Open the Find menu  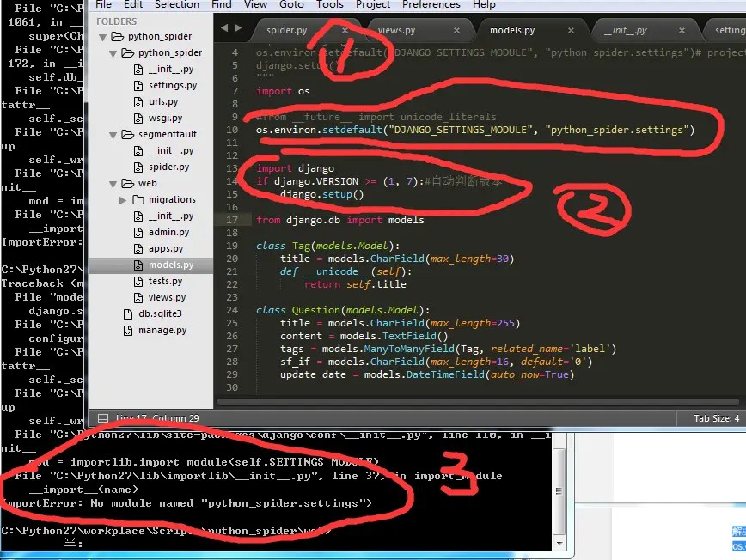[x=221, y=5]
